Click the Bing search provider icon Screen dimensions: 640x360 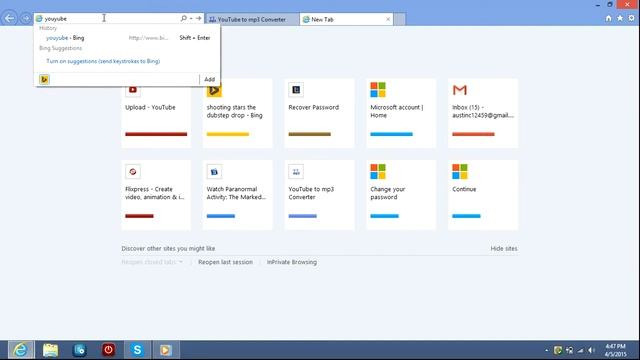[x=44, y=79]
